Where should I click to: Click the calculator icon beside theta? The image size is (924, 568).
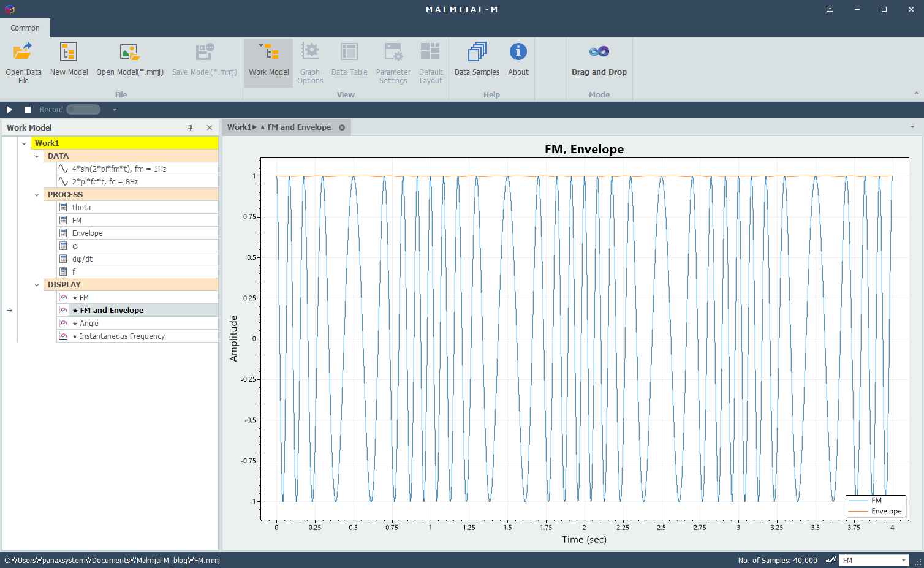pyautogui.click(x=63, y=207)
